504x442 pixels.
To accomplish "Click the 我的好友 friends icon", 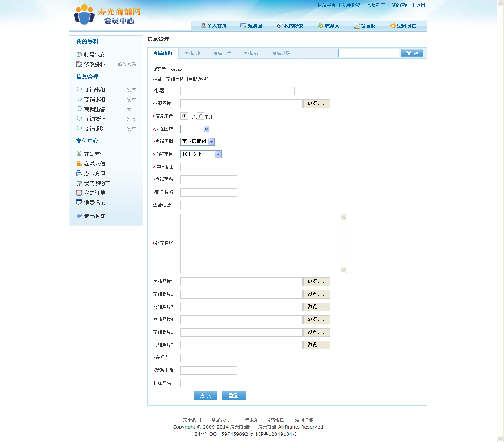I will [279, 26].
